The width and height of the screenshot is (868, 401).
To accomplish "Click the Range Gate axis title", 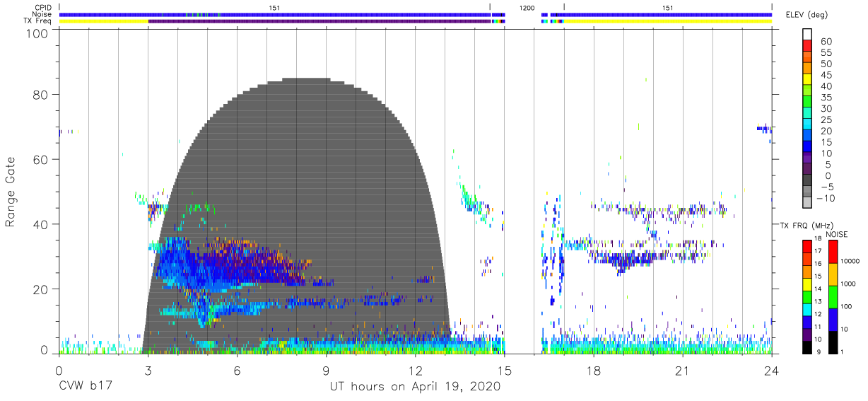I will (11, 192).
